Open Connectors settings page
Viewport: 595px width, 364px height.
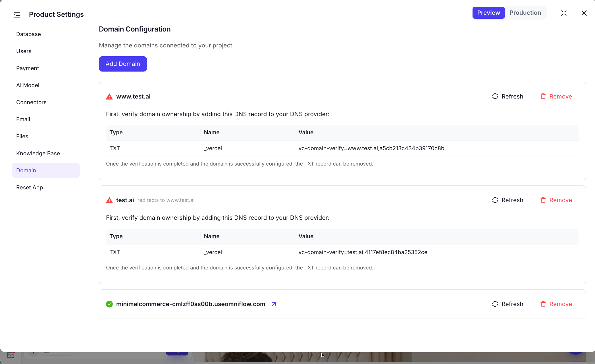[31, 102]
